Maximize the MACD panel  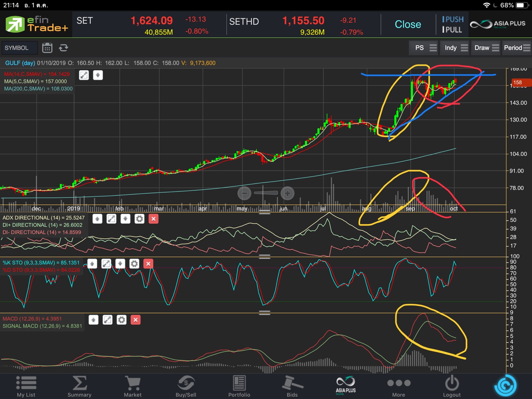point(107,320)
